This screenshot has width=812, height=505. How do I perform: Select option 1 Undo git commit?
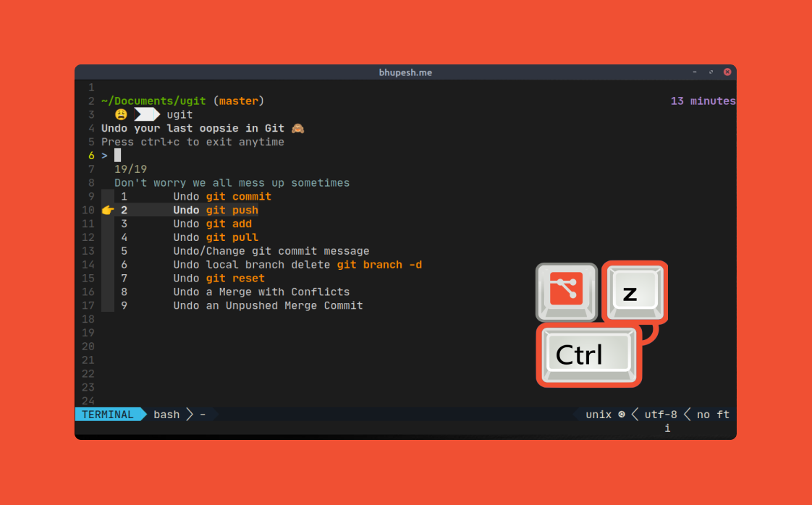click(x=195, y=196)
